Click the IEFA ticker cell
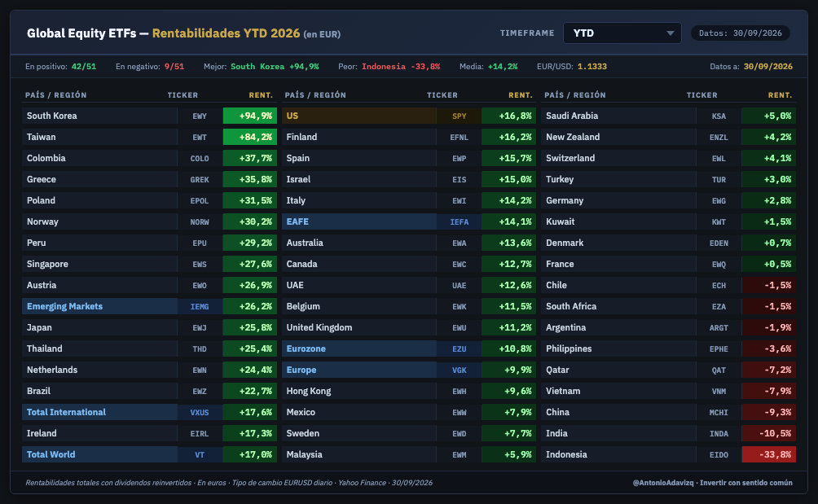The height and width of the screenshot is (504, 818). 459,221
